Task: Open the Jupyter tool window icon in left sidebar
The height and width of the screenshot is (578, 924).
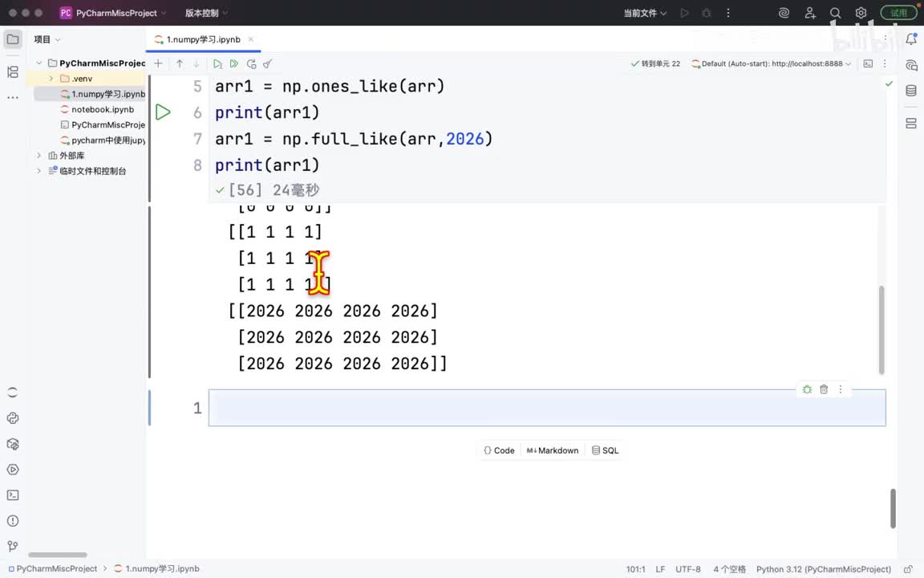Action: [x=13, y=393]
